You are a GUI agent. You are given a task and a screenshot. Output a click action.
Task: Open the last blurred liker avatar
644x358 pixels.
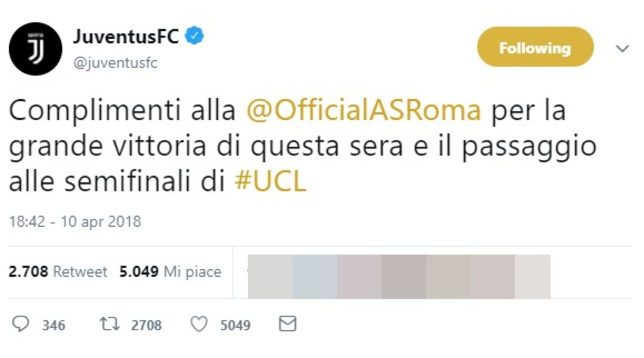(532, 277)
